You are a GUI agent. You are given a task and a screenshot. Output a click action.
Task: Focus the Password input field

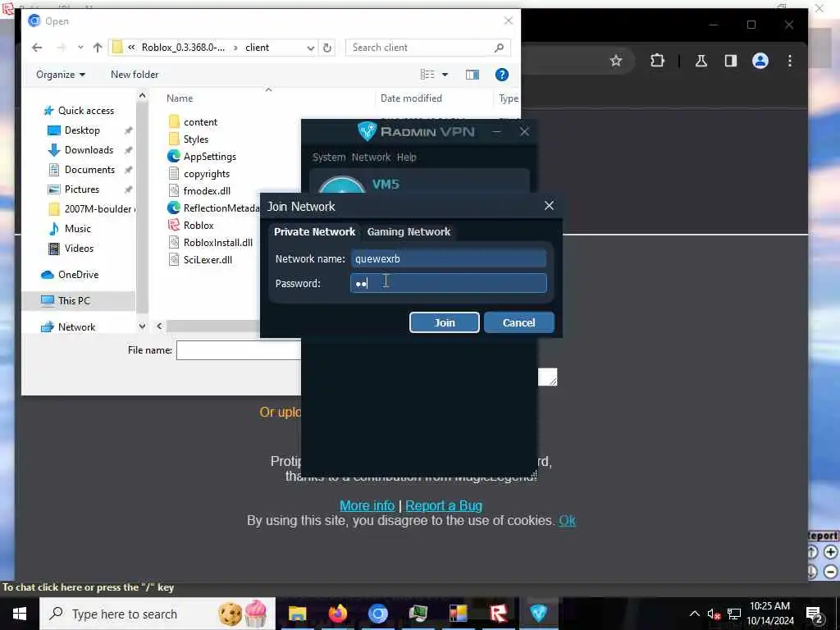coord(449,283)
